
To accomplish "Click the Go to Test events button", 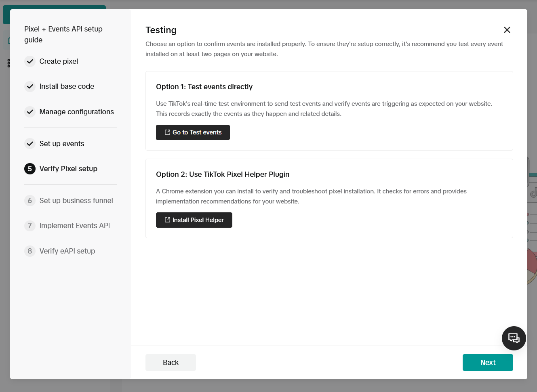I will tap(193, 132).
